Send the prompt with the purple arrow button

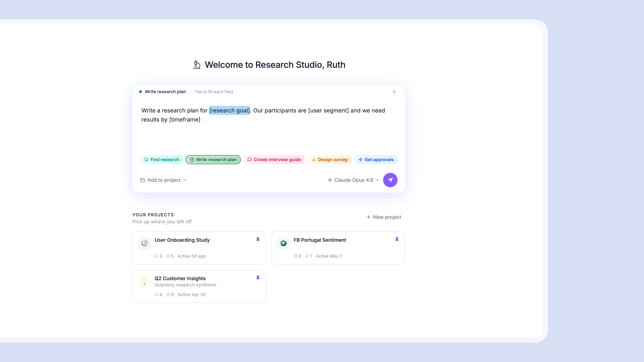point(390,180)
